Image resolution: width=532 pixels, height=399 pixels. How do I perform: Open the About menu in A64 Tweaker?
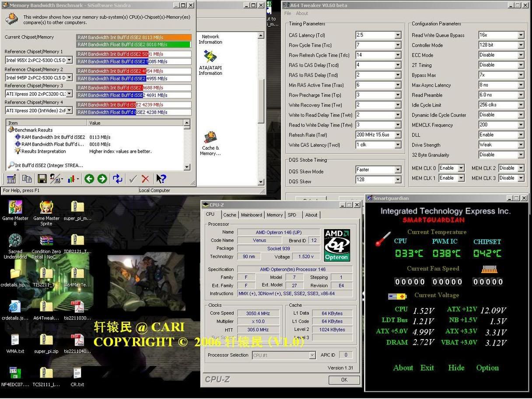302,14
